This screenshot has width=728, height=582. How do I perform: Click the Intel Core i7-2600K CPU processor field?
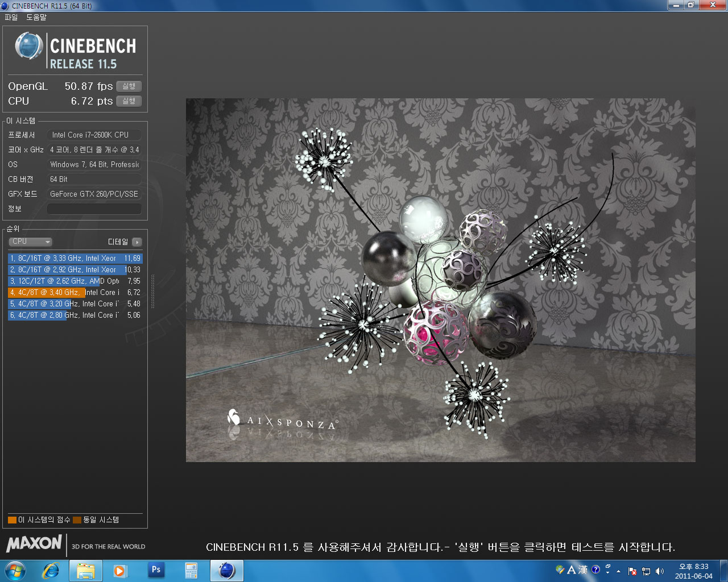click(x=94, y=135)
